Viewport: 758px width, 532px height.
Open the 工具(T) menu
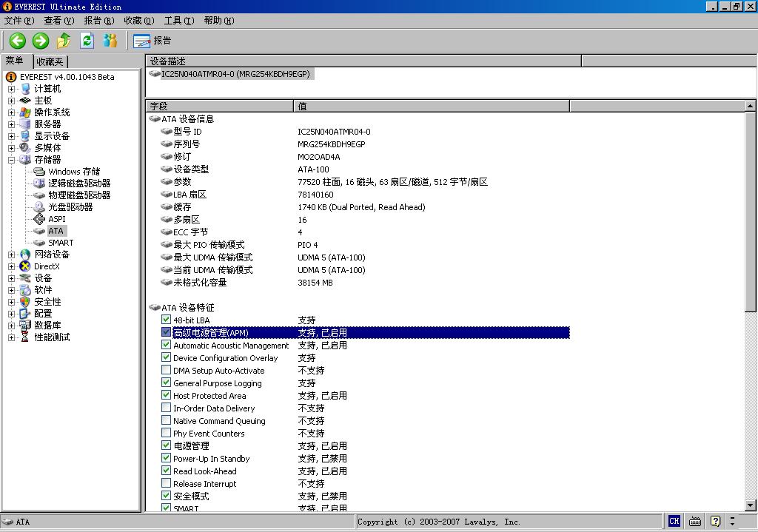[x=179, y=21]
